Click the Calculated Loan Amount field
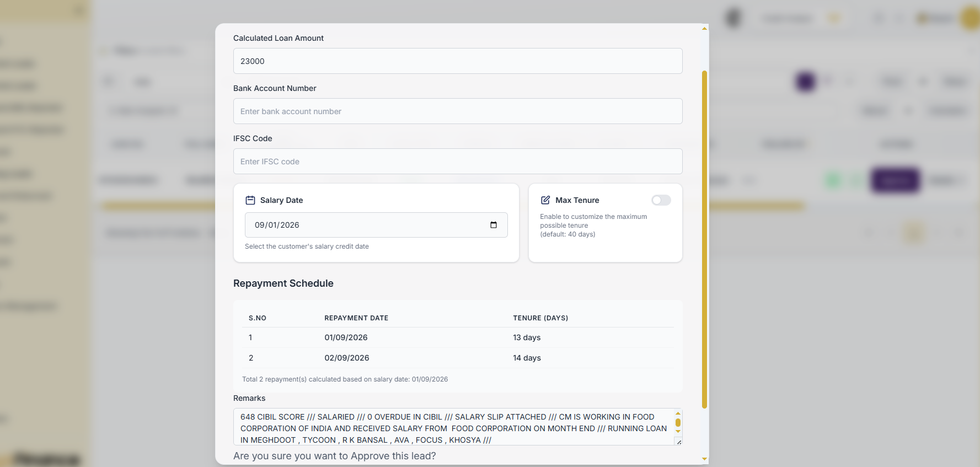 coord(458,61)
